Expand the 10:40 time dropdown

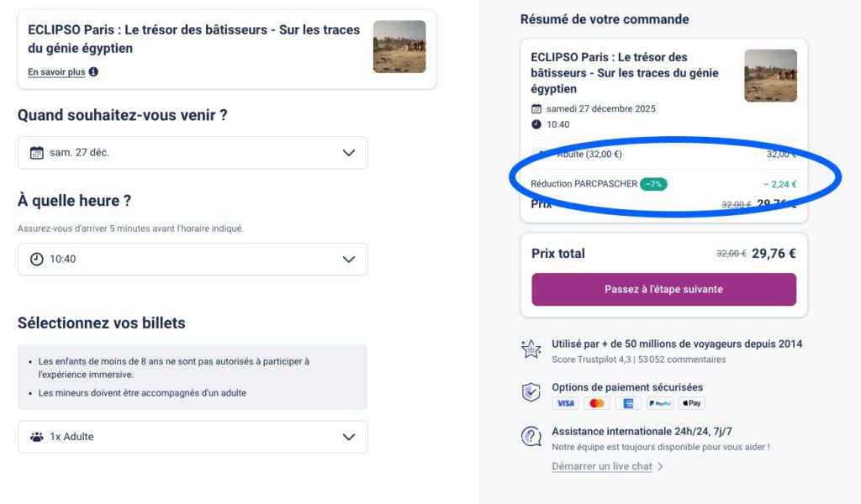click(x=193, y=259)
